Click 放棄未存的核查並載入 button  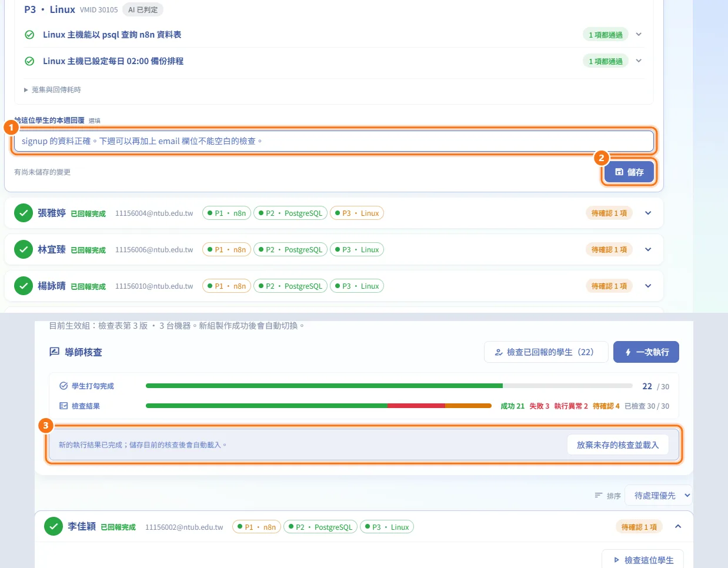coord(618,445)
